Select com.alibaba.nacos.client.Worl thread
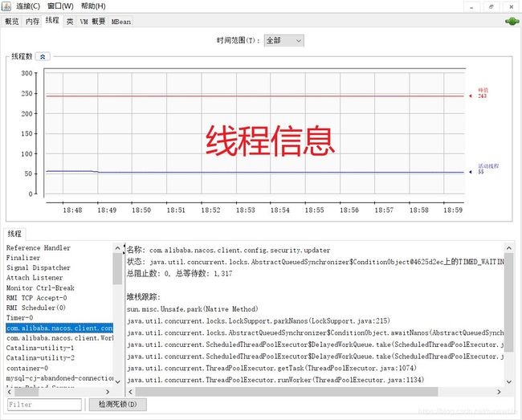Viewport: 522px width, 420px height. click(59, 338)
